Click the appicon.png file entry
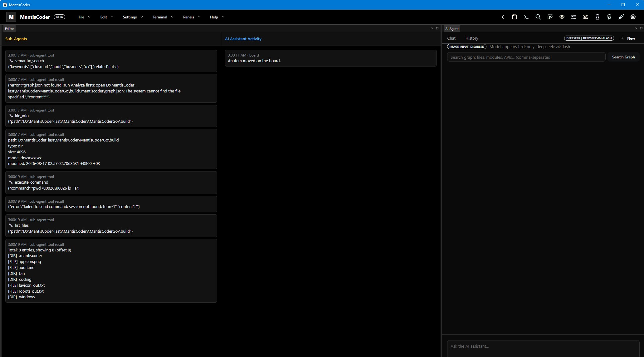This screenshot has height=357, width=644. coord(24,262)
